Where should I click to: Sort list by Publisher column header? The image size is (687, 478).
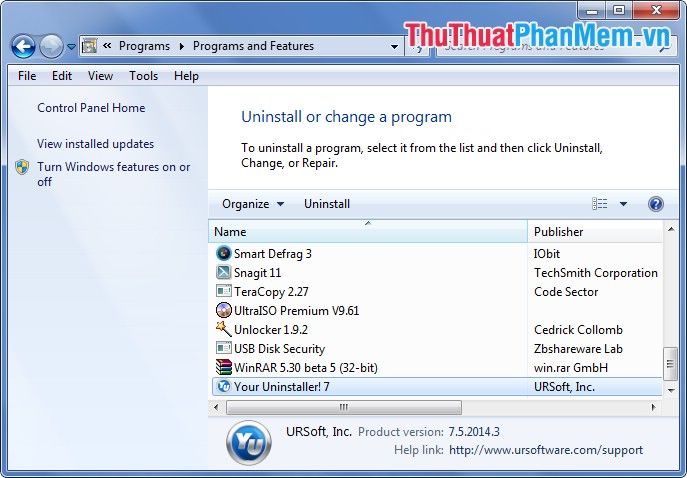(x=595, y=231)
